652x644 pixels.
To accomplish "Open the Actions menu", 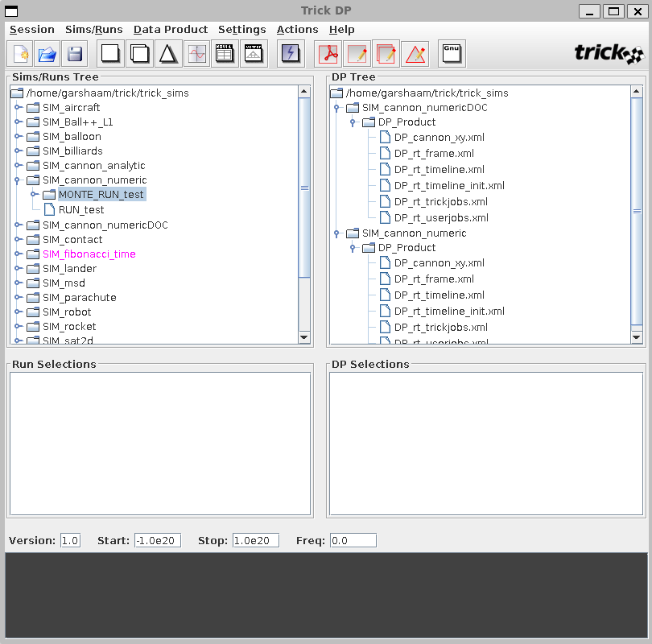I will [297, 30].
